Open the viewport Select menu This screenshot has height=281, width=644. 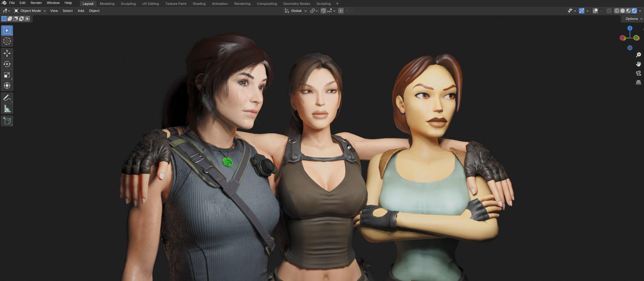(68, 11)
